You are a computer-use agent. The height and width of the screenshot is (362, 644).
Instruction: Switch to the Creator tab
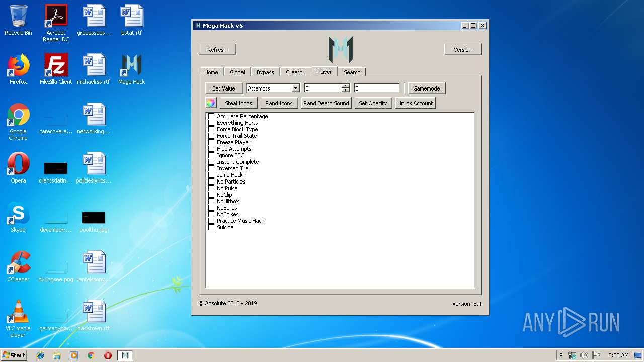295,72
